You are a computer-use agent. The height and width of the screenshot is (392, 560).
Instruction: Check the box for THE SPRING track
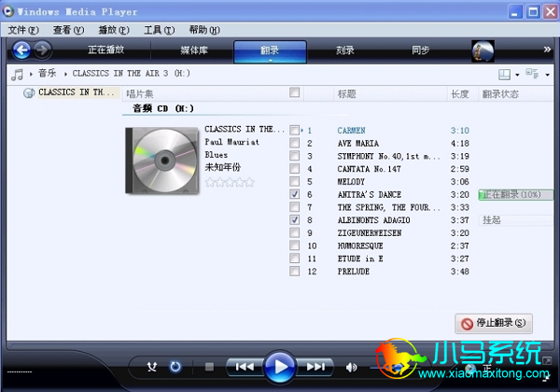click(295, 207)
